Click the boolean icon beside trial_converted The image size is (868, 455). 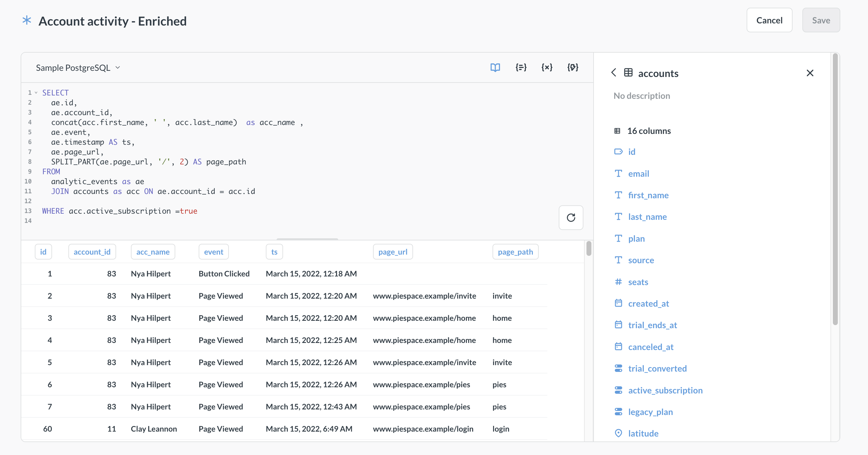pyautogui.click(x=619, y=368)
